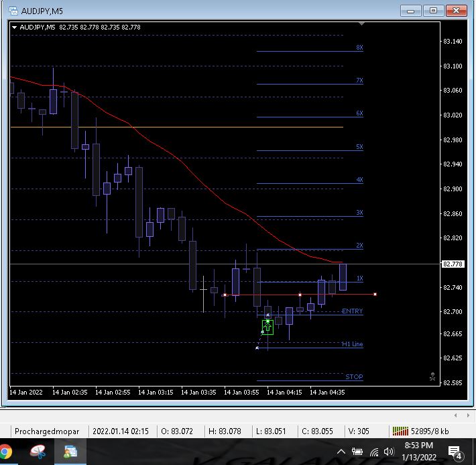476x465 pixels.
Task: Click the chart shift triangle marker at top
Action: 361,23
